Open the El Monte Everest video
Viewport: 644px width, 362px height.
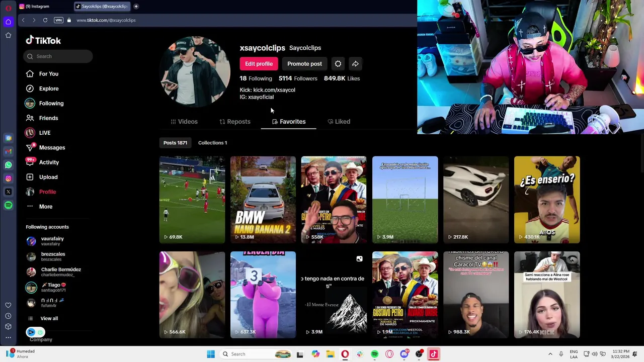tap(334, 295)
